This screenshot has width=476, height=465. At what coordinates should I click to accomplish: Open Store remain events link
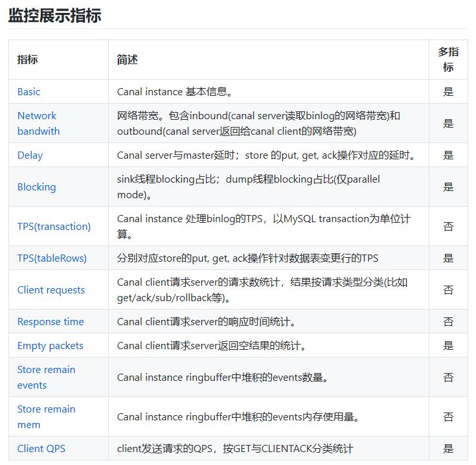click(x=46, y=378)
